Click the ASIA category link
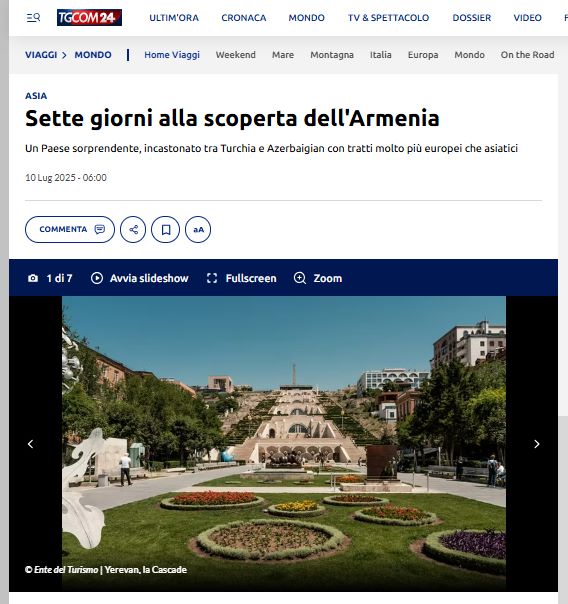 [36, 96]
